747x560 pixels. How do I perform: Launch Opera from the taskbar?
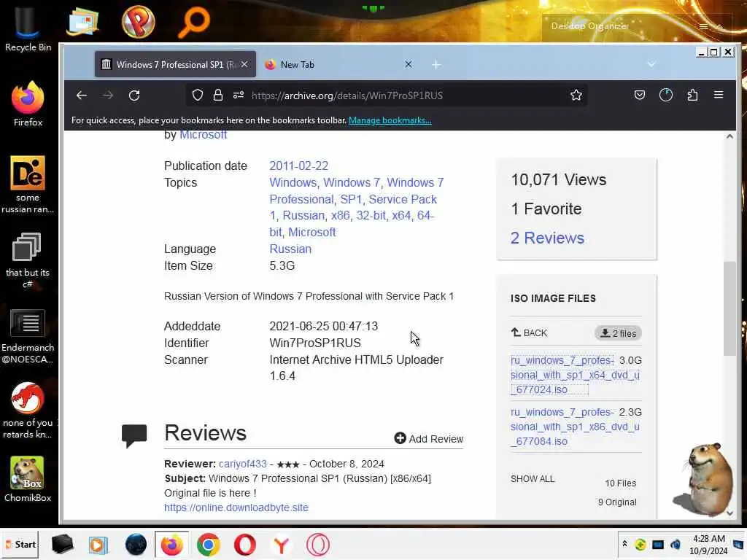coord(245,545)
